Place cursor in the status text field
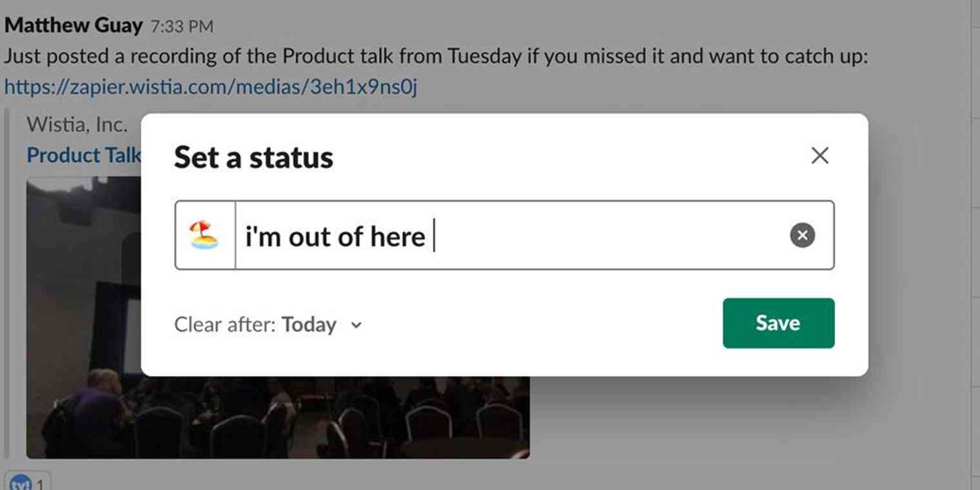980x490 pixels. click(451, 235)
